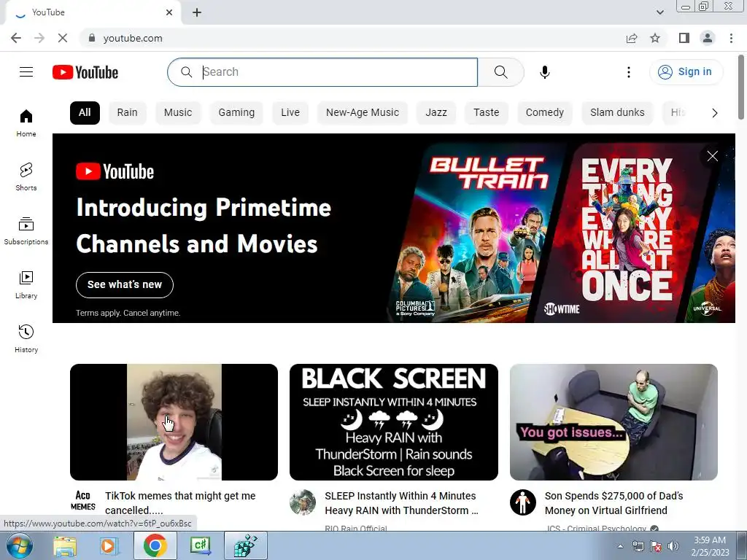Viewport: 747px width, 560px height.
Task: Select the New-Age Music chip
Action: click(x=363, y=113)
